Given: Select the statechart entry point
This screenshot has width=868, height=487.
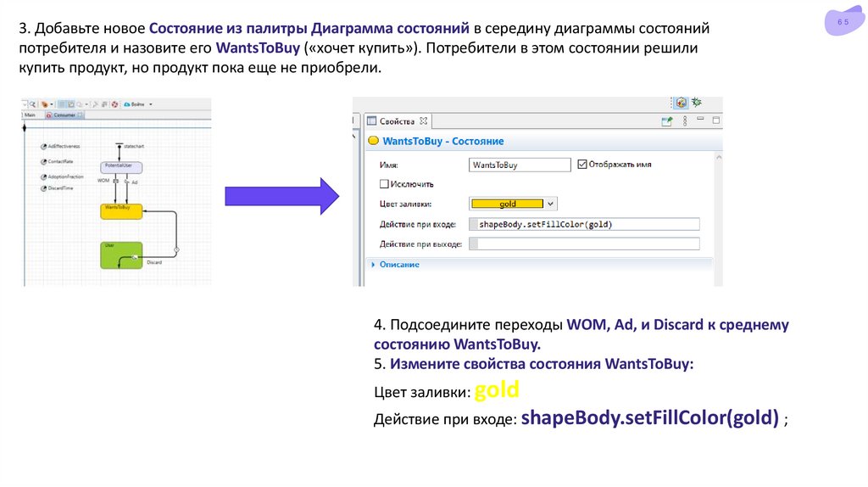Looking at the screenshot, I should pyautogui.click(x=119, y=145).
